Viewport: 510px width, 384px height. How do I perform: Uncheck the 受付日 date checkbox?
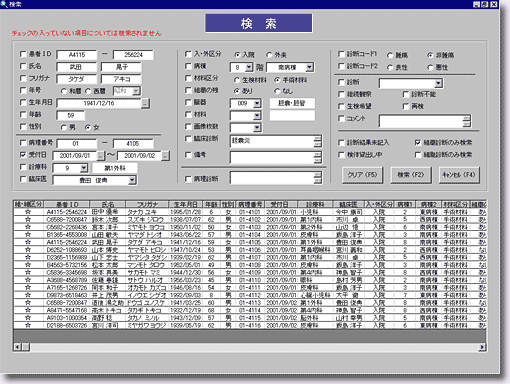click(23, 155)
